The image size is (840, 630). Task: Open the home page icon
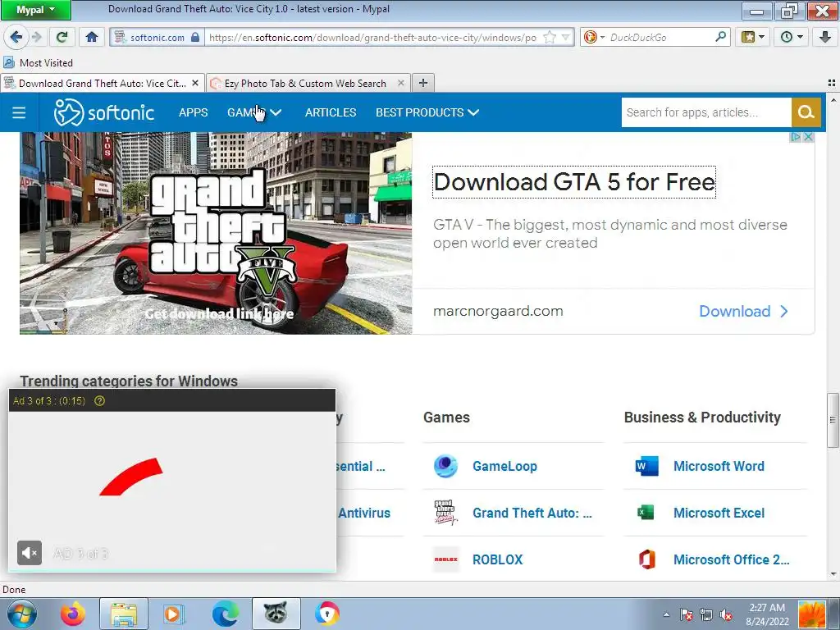tap(92, 37)
